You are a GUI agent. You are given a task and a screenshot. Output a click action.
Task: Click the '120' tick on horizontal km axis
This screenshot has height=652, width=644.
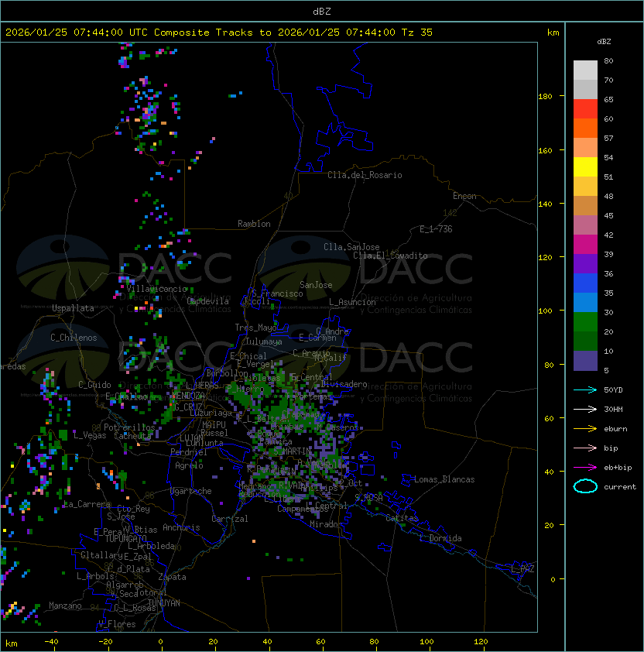pos(481,642)
